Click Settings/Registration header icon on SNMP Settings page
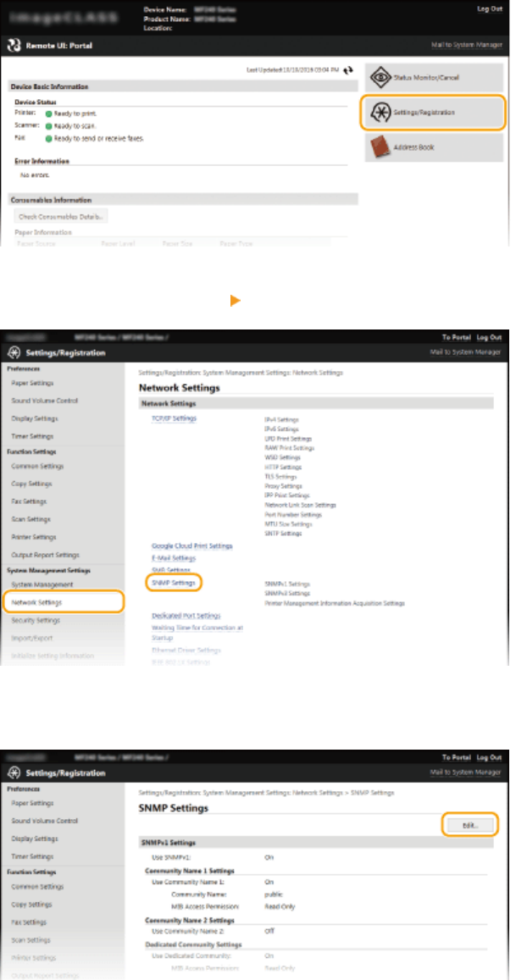The width and height of the screenshot is (516, 980). pyautogui.click(x=14, y=773)
